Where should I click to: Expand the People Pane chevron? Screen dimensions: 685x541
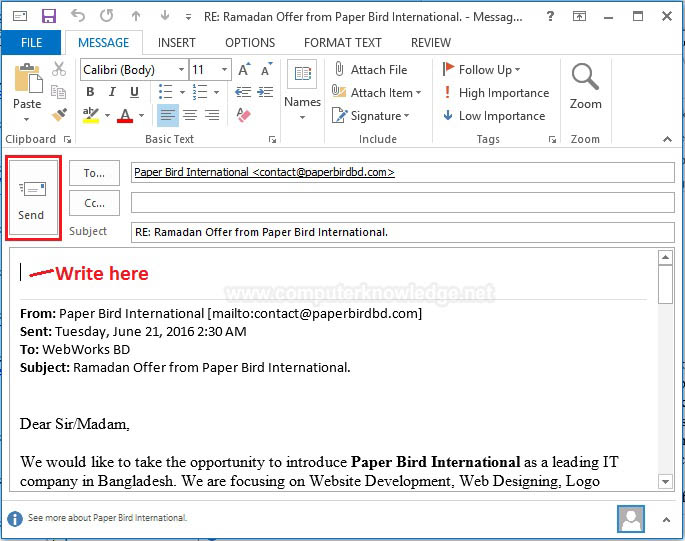click(666, 520)
